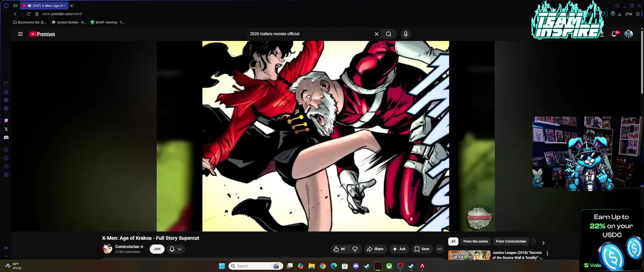The image size is (644, 272).
Task: Open Google Chrome from taskbar
Action: [x=323, y=266]
